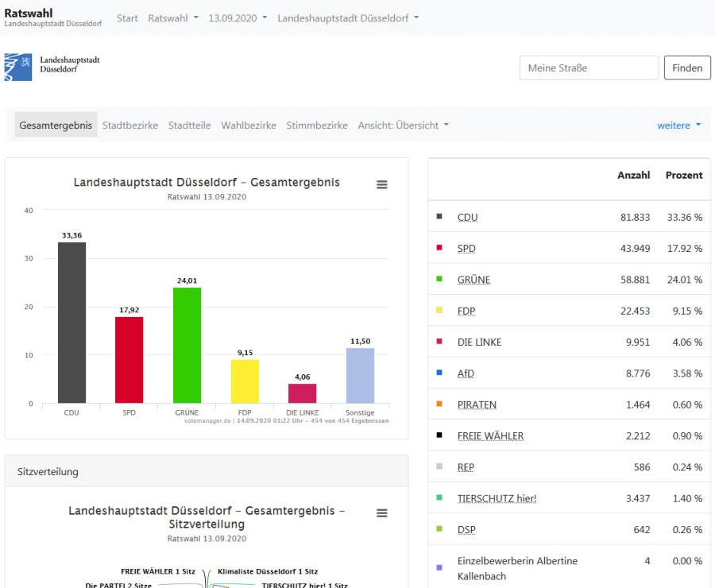Expand the weitere dropdown menu
This screenshot has height=588, width=715.
click(x=678, y=125)
